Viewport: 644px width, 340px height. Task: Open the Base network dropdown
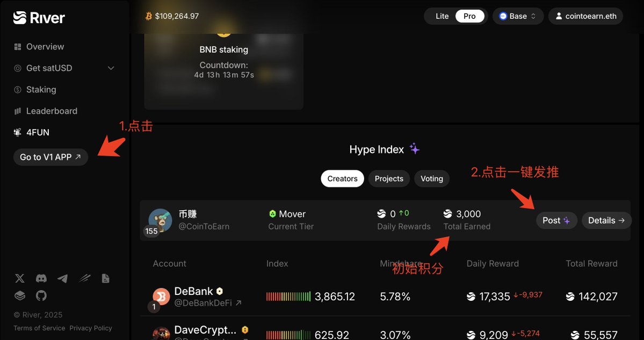click(518, 16)
